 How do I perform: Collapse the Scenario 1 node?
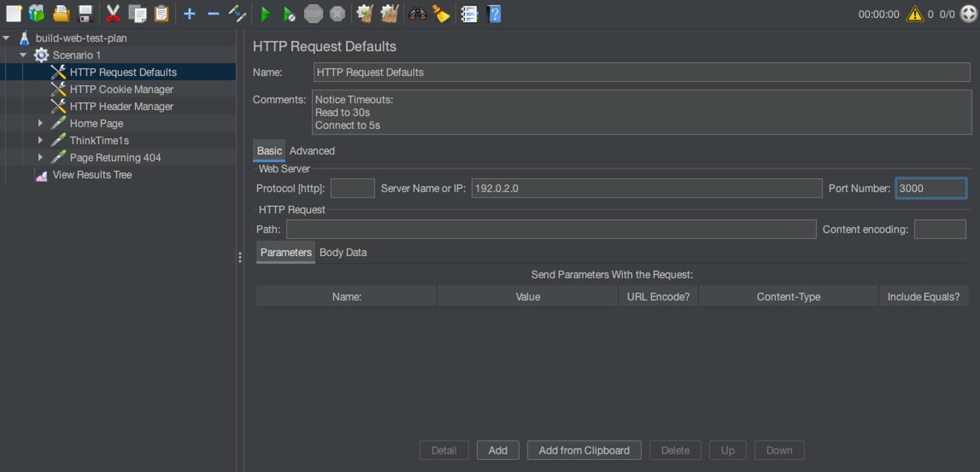pos(23,54)
